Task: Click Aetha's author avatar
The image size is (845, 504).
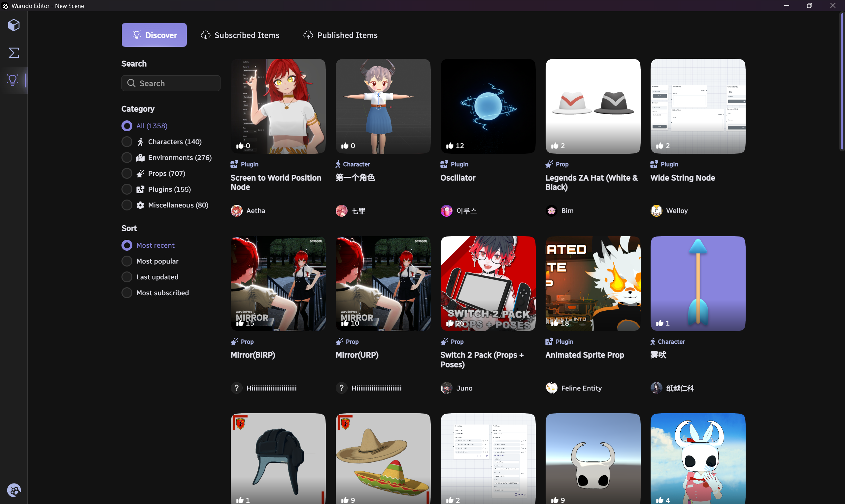Action: 236,210
